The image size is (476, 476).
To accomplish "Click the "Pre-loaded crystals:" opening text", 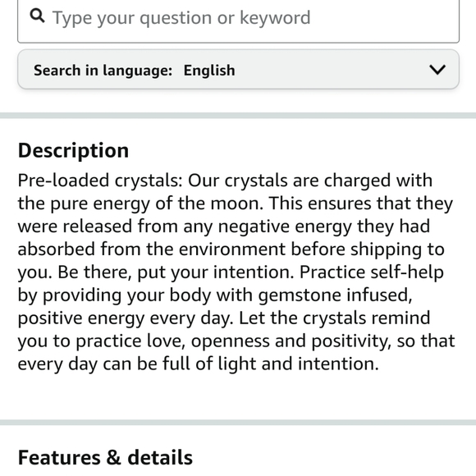I will [x=100, y=181].
